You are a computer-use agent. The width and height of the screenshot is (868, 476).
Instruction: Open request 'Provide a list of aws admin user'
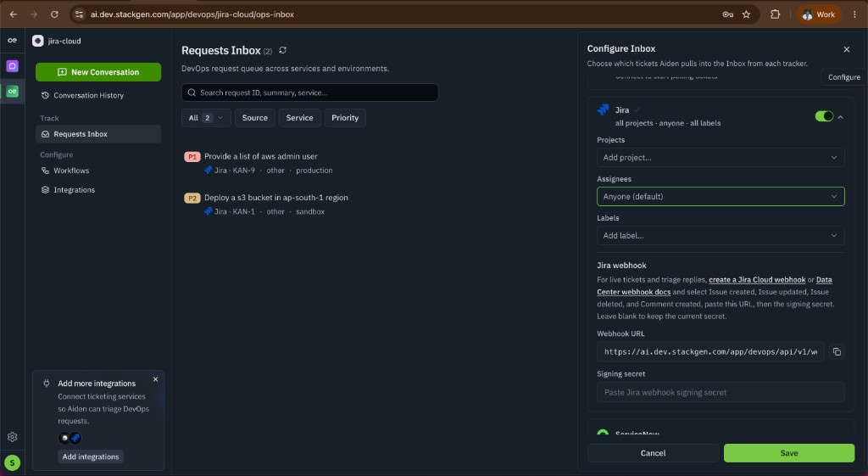pos(261,156)
